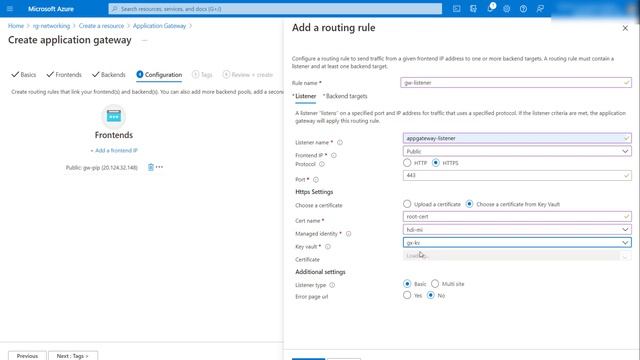Show info tooltip for Managed identity
Image resolution: width=640 pixels, height=360 pixels.
348,234
